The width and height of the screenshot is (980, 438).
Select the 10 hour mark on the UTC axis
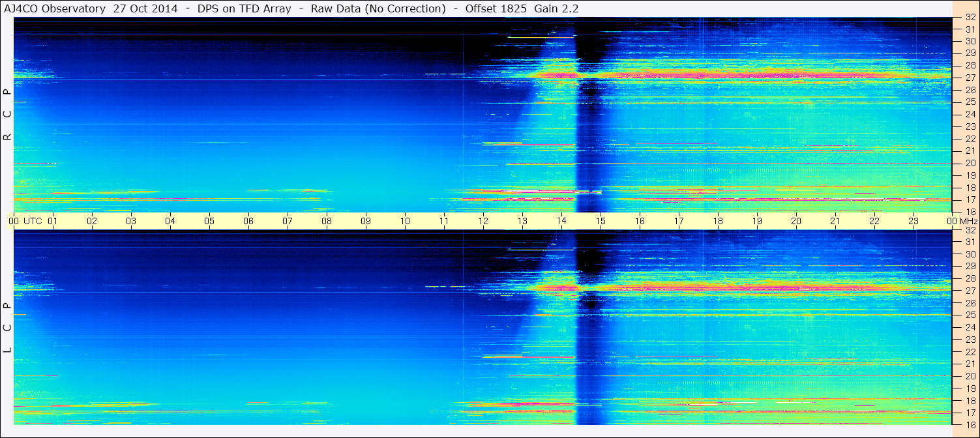coord(405,221)
